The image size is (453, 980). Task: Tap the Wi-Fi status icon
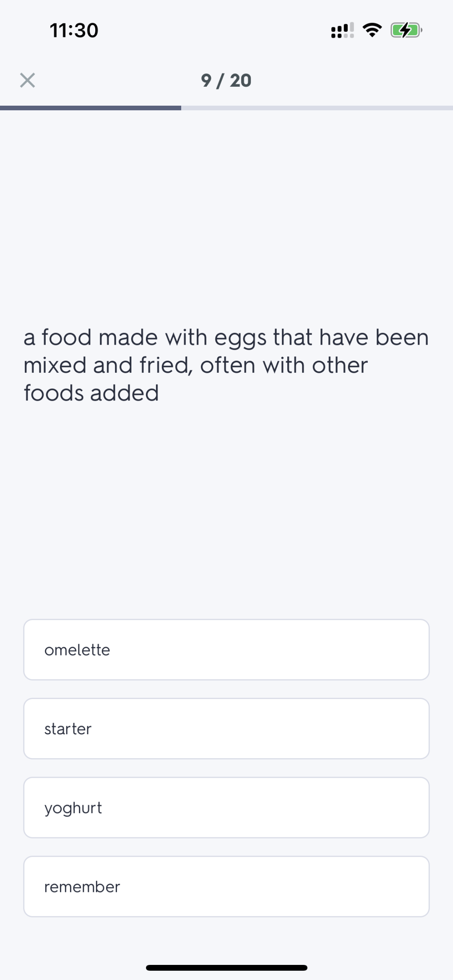pos(372,30)
